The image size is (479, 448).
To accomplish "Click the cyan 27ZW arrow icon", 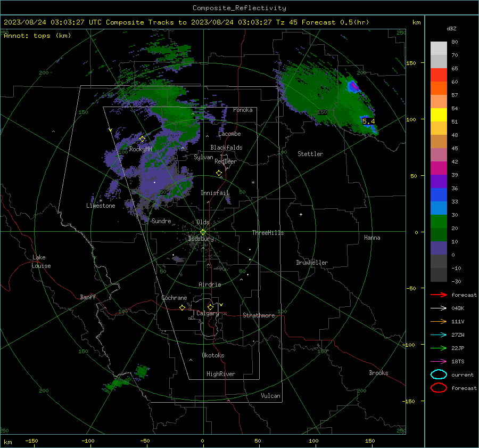I will click(439, 335).
